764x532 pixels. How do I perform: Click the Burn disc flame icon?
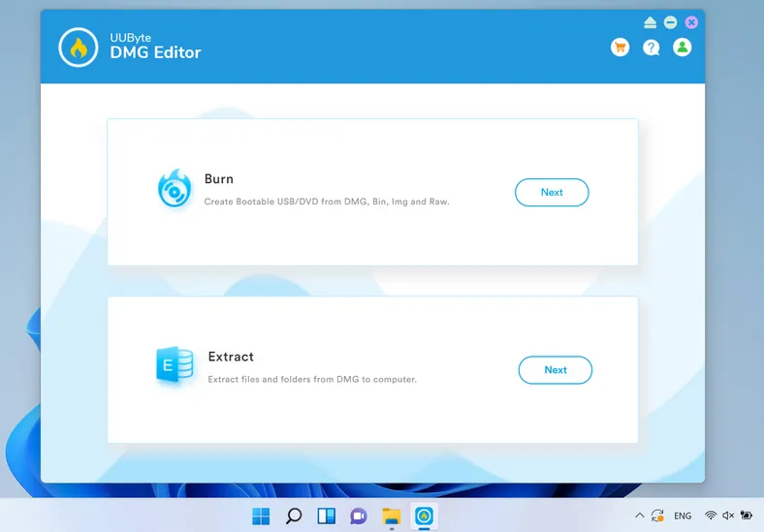pyautogui.click(x=175, y=188)
